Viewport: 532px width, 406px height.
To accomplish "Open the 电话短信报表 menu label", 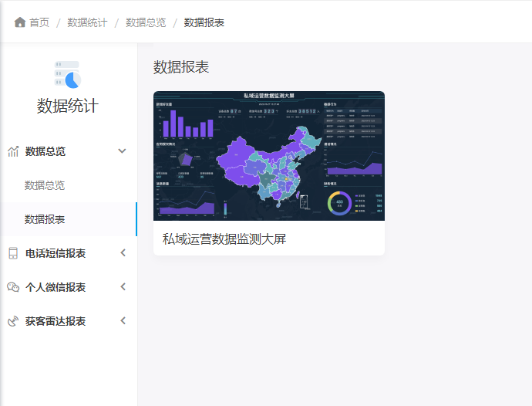I will 56,253.
